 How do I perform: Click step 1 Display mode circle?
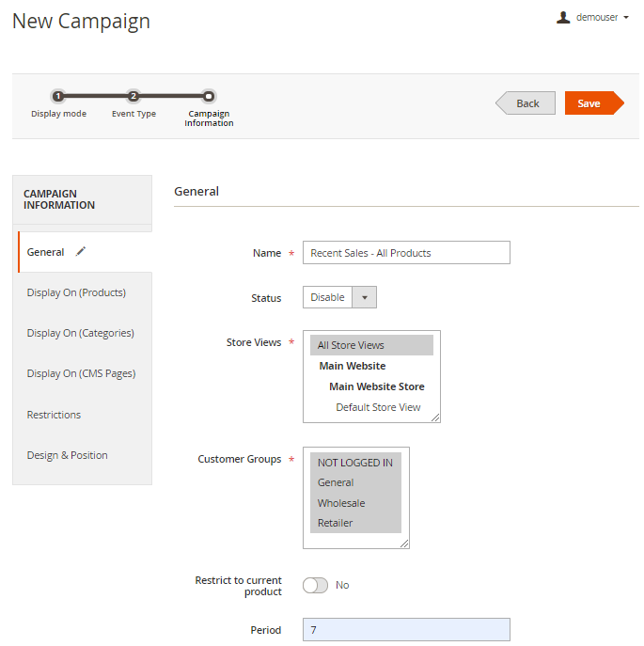click(58, 96)
